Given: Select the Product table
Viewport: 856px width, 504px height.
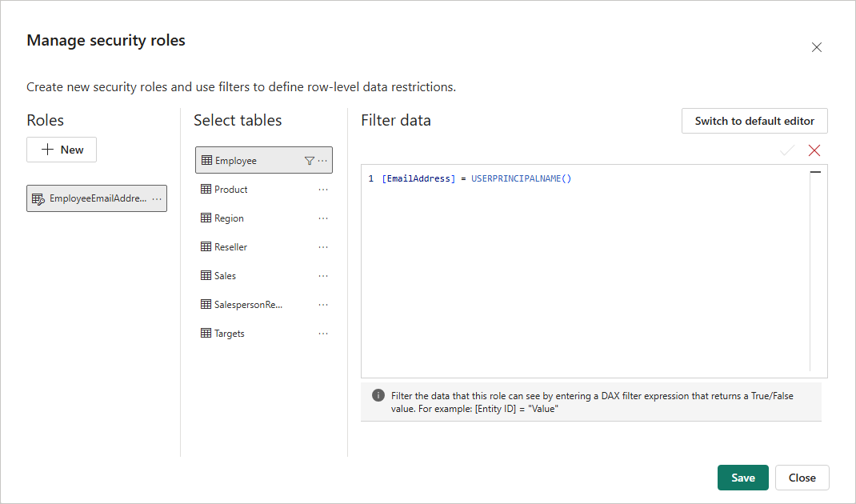Looking at the screenshot, I should (x=264, y=190).
